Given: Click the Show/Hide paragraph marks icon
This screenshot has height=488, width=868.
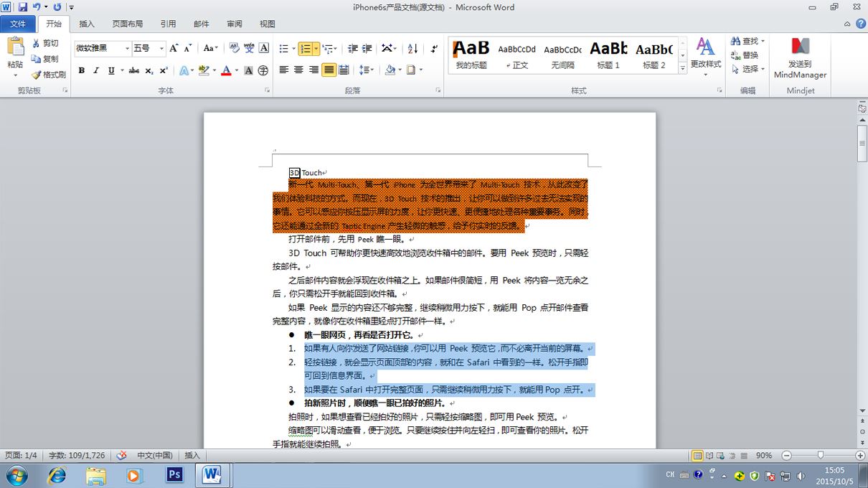Looking at the screenshot, I should (x=434, y=48).
